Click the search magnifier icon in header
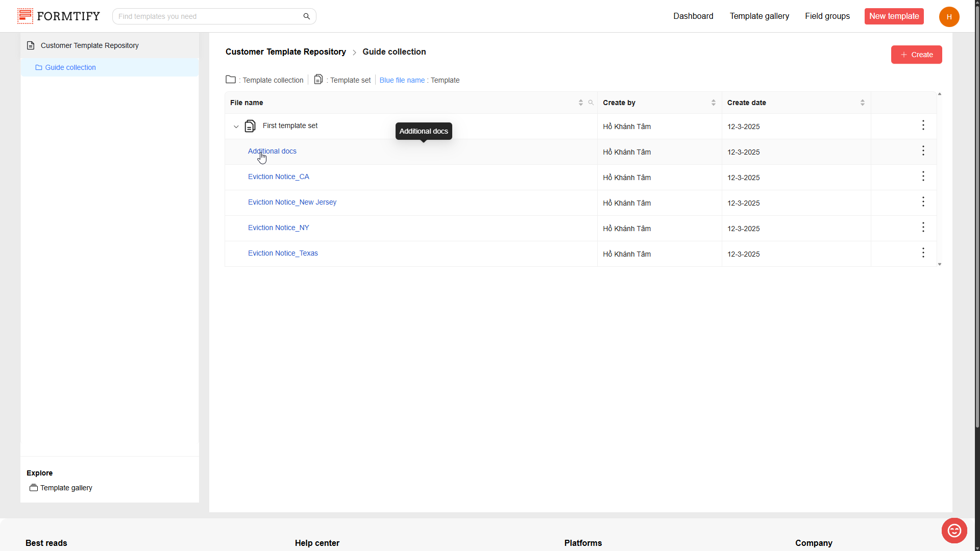The image size is (980, 551). point(306,16)
